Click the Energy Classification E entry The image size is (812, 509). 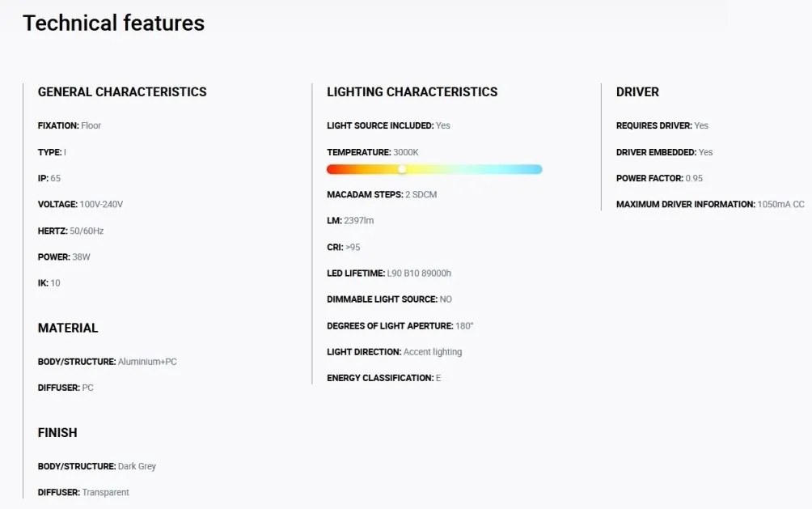click(383, 378)
